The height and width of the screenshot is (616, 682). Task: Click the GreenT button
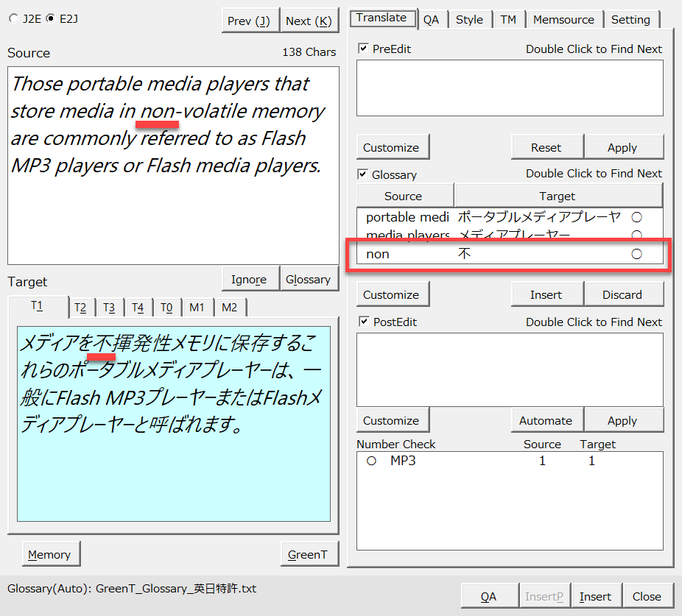[x=308, y=554]
